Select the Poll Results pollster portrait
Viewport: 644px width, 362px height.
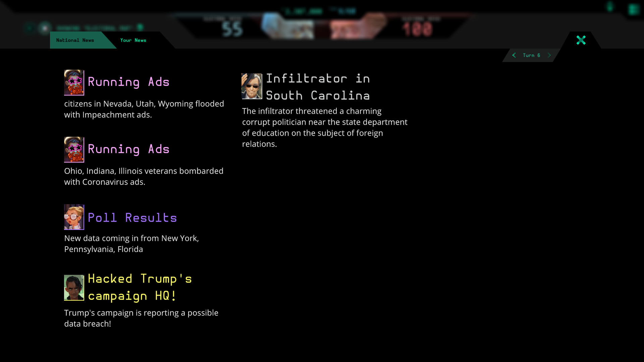pos(74,217)
